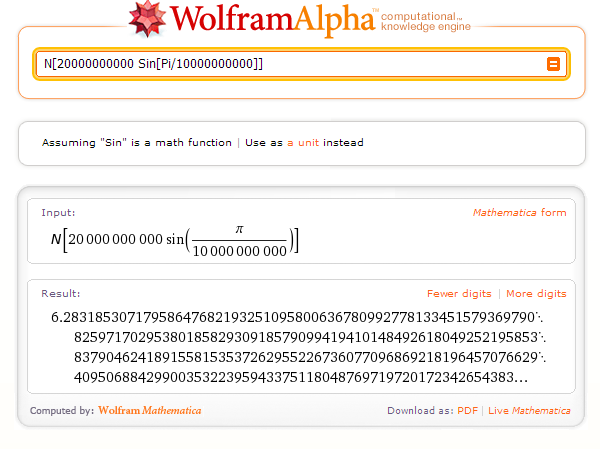Image resolution: width=600 pixels, height=449 pixels.
Task: Click the 'Download as:' label
Action: (420, 411)
